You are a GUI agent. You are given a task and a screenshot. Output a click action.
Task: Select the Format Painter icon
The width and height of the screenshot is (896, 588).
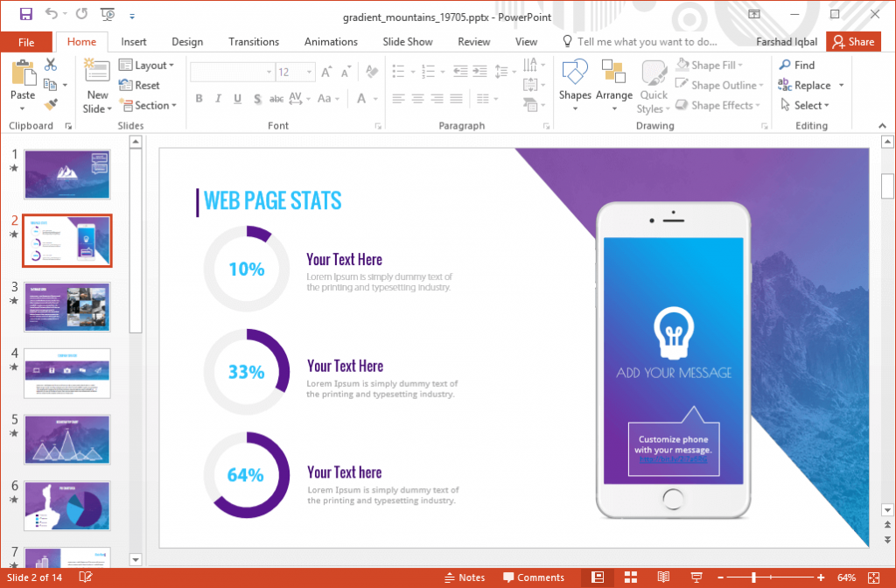[52, 105]
